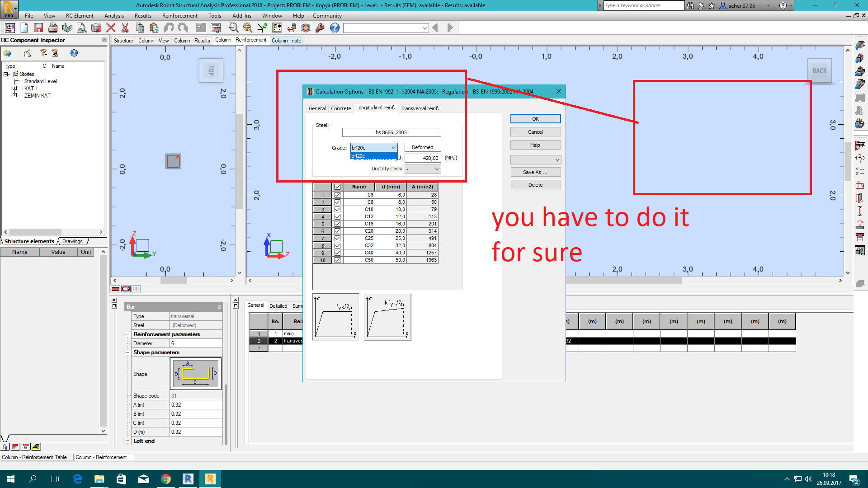
Task: Toggle the checkbox for the C50 row
Action: tap(338, 260)
